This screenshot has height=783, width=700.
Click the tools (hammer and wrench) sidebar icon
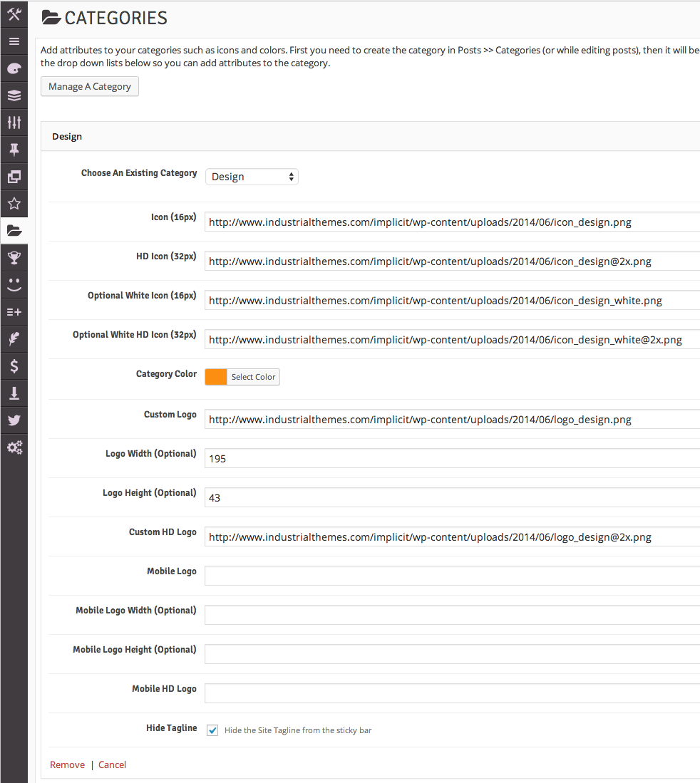(14, 14)
